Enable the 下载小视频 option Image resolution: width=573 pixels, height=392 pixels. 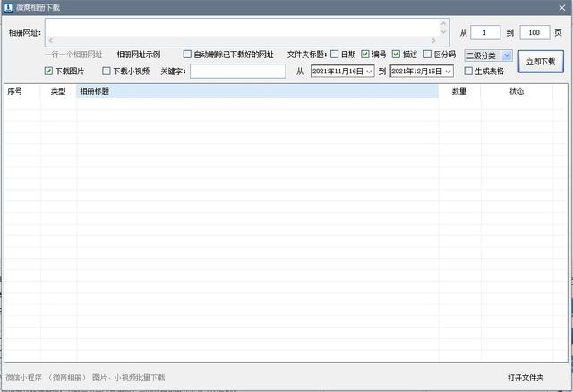point(107,71)
